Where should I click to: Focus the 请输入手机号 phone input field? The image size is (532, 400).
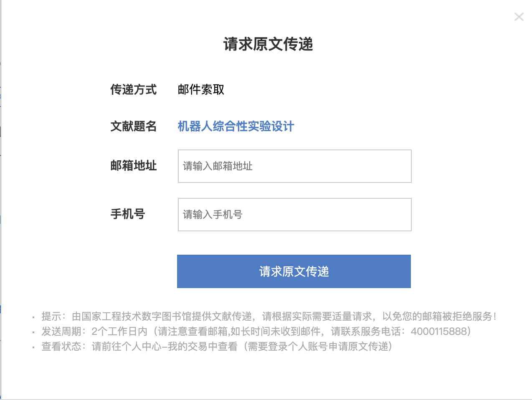(294, 215)
